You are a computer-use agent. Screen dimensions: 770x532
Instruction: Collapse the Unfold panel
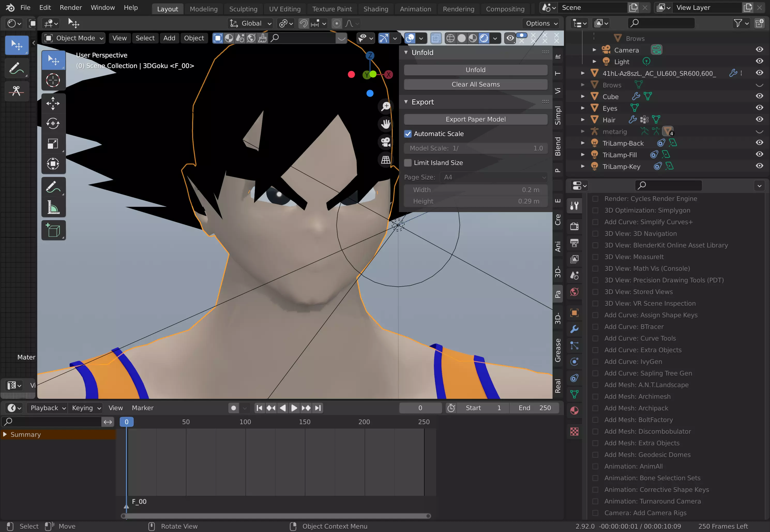[406, 53]
